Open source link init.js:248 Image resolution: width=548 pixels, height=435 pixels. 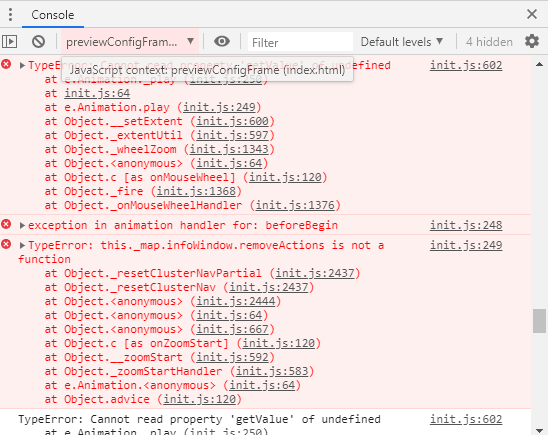tap(466, 225)
